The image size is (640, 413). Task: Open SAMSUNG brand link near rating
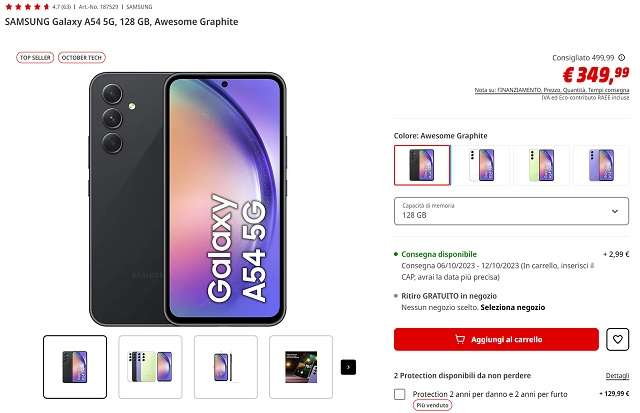pos(139,7)
